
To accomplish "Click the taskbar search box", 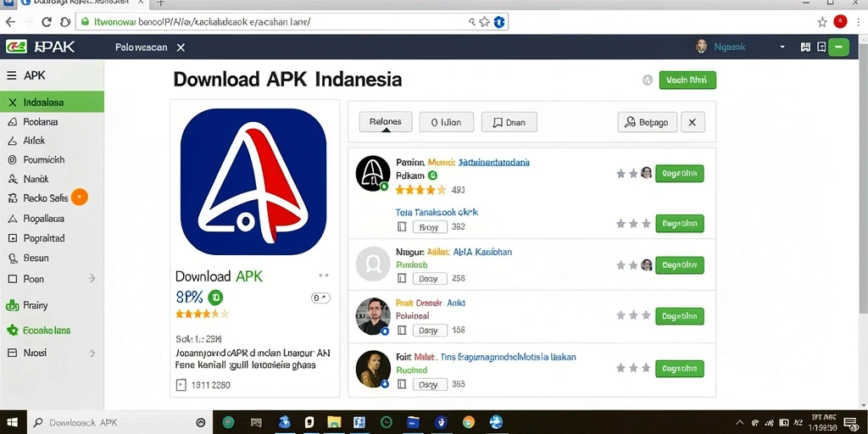I will tap(119, 422).
